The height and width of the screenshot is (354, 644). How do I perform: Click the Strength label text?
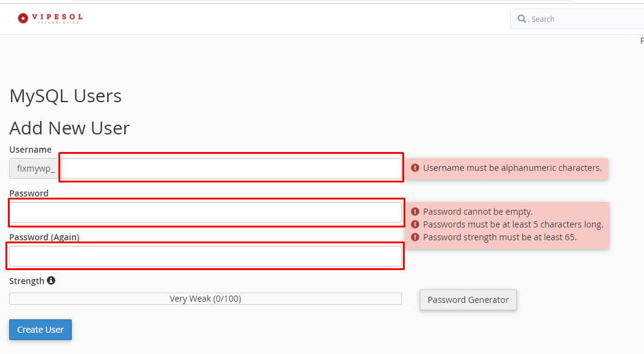(27, 281)
